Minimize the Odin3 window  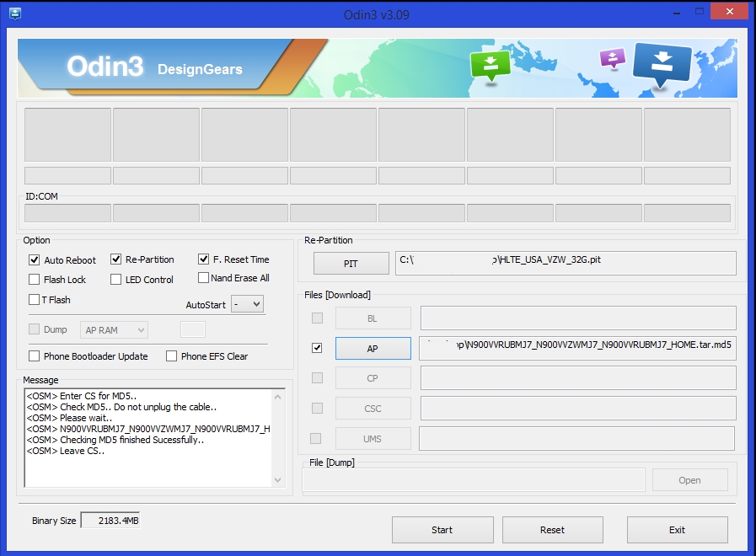[677, 12]
